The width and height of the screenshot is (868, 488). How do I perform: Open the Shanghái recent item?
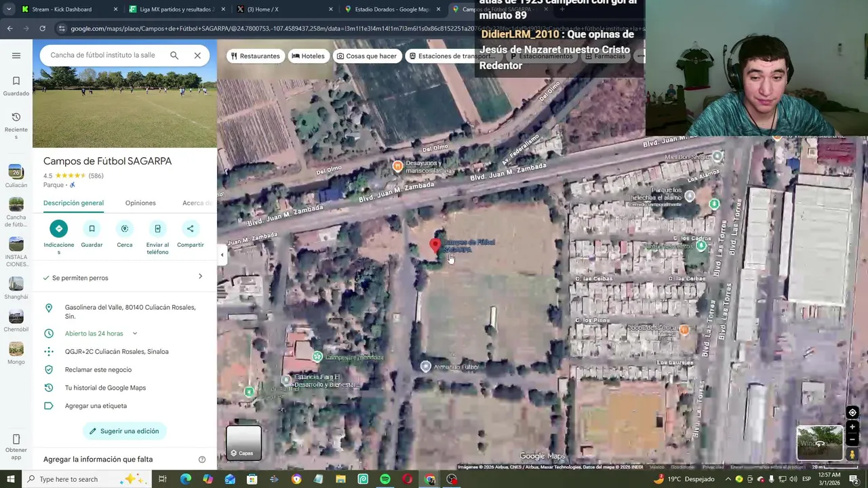point(16,287)
